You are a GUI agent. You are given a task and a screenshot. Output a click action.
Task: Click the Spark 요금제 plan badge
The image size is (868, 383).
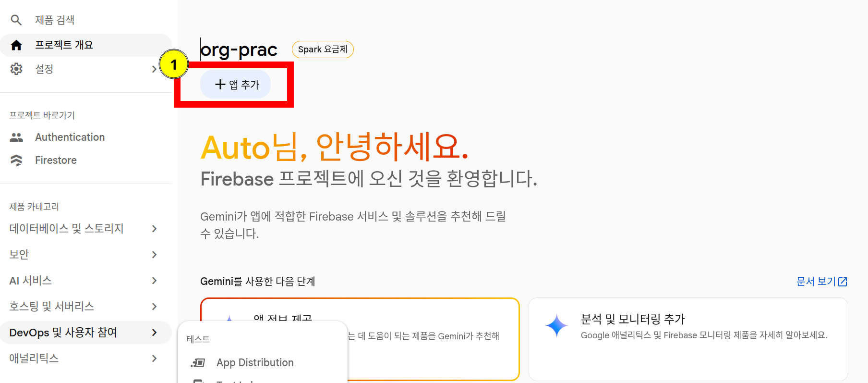click(x=323, y=49)
